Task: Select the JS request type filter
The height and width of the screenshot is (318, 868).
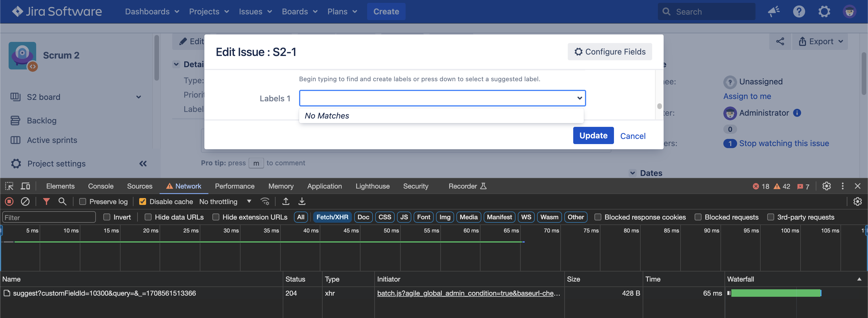Action: 404,217
